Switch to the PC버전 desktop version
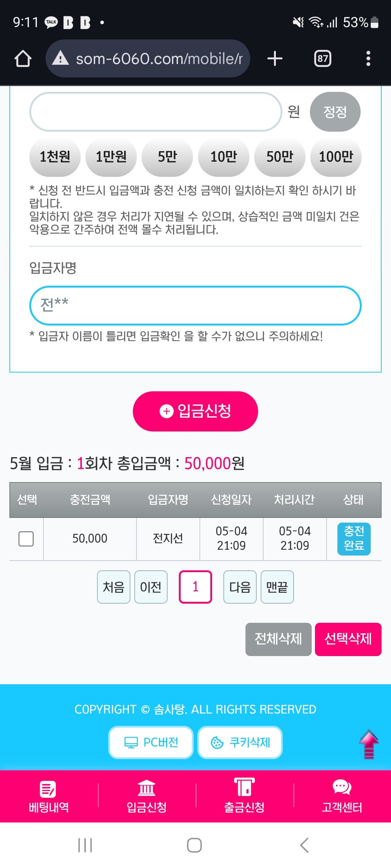The width and height of the screenshot is (391, 868). coord(151,743)
